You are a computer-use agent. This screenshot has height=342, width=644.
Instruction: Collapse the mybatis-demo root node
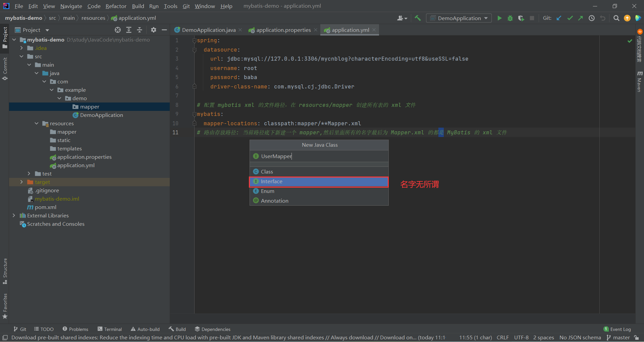tap(14, 40)
